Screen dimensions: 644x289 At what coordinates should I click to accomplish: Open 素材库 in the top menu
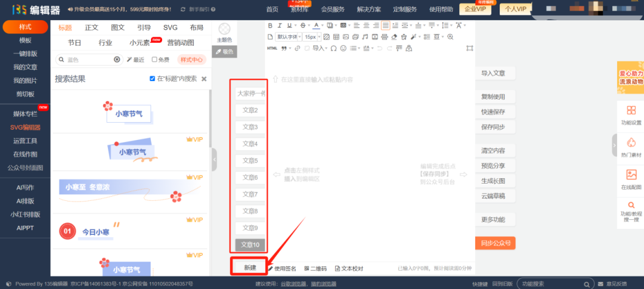coord(300,9)
